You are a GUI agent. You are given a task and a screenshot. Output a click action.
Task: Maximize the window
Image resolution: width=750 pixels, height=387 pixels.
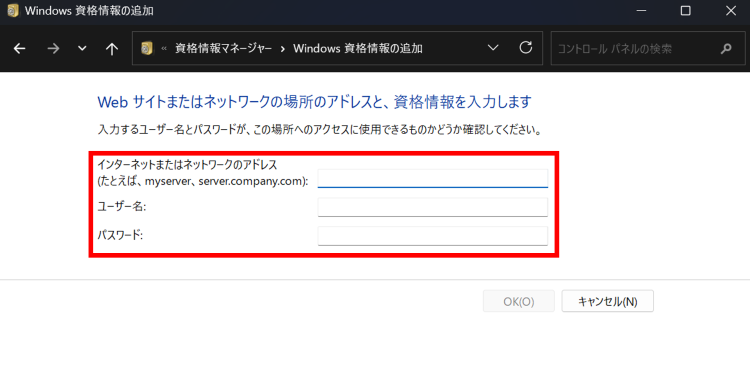(x=685, y=11)
